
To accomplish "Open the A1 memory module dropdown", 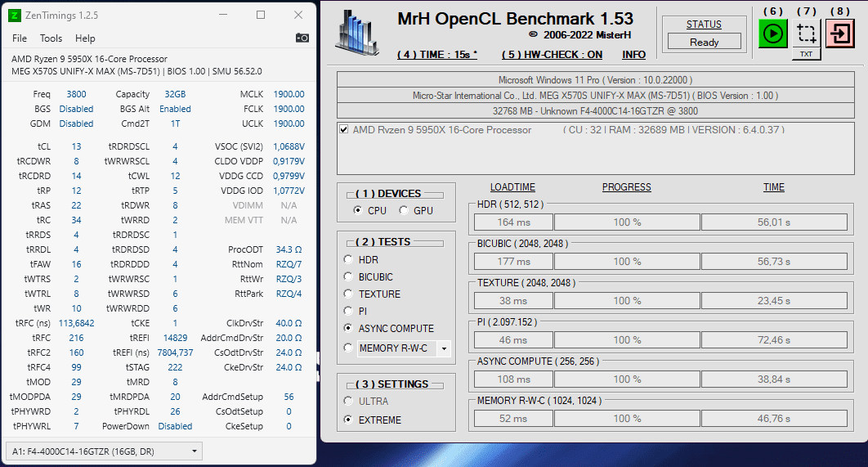I will pos(104,451).
